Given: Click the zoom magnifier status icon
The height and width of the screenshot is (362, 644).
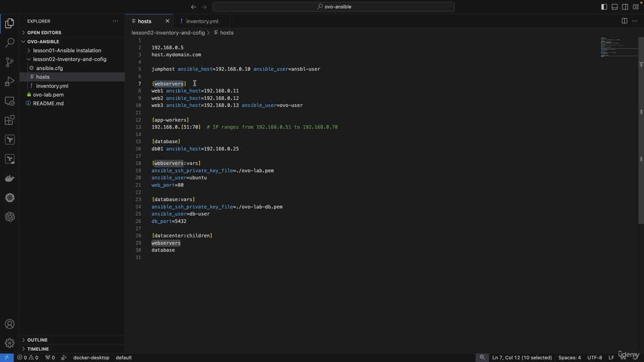Looking at the screenshot, I should tap(482, 357).
